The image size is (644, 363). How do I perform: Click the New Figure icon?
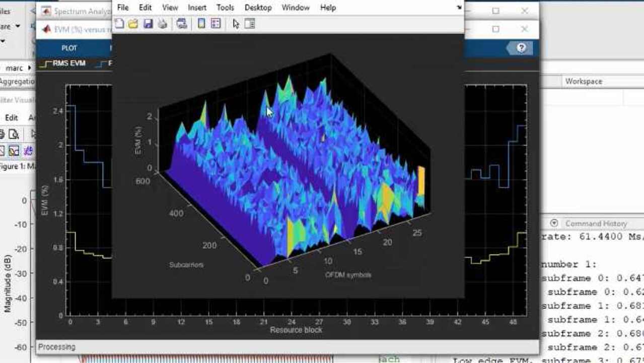(x=119, y=24)
